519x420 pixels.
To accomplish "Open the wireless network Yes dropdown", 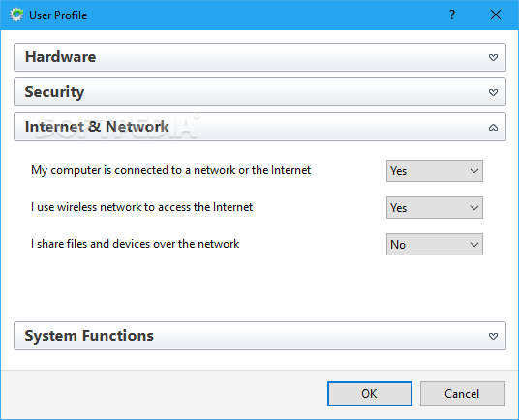I will [x=434, y=208].
